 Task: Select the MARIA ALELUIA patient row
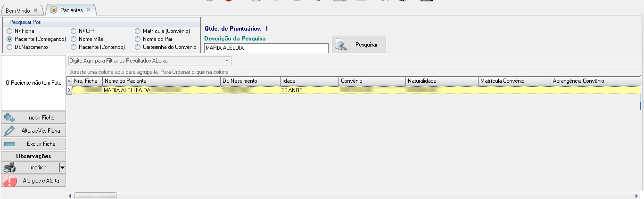[189, 90]
